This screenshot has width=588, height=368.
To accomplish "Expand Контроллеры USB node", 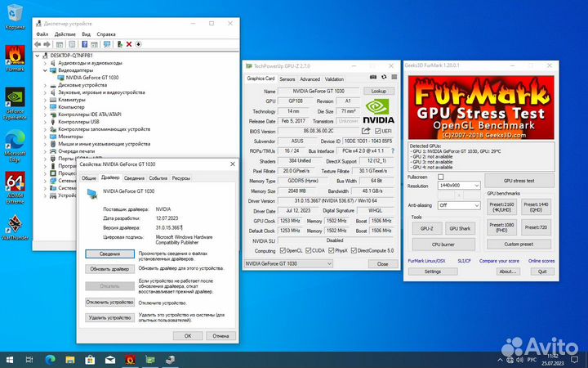I will (x=45, y=122).
